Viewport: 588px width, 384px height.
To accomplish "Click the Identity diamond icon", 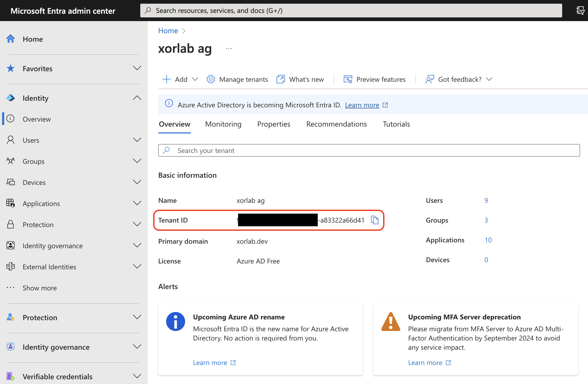I will coord(11,98).
